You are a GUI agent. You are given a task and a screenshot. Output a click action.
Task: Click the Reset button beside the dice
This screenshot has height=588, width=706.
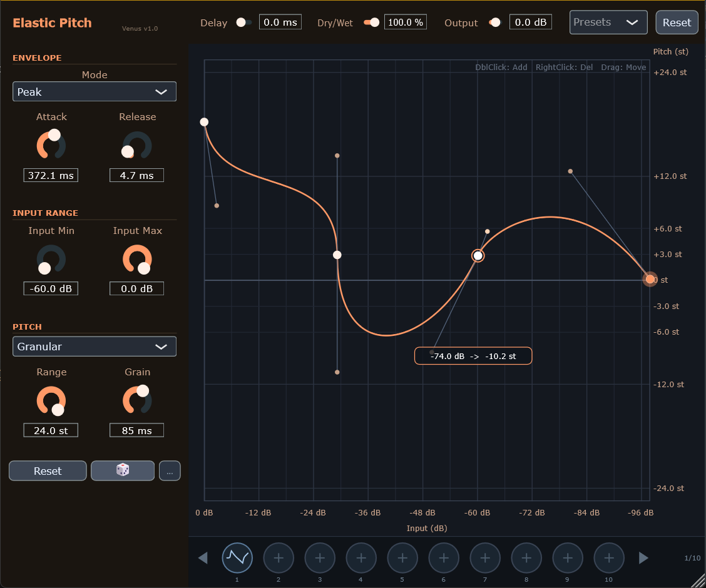(48, 470)
